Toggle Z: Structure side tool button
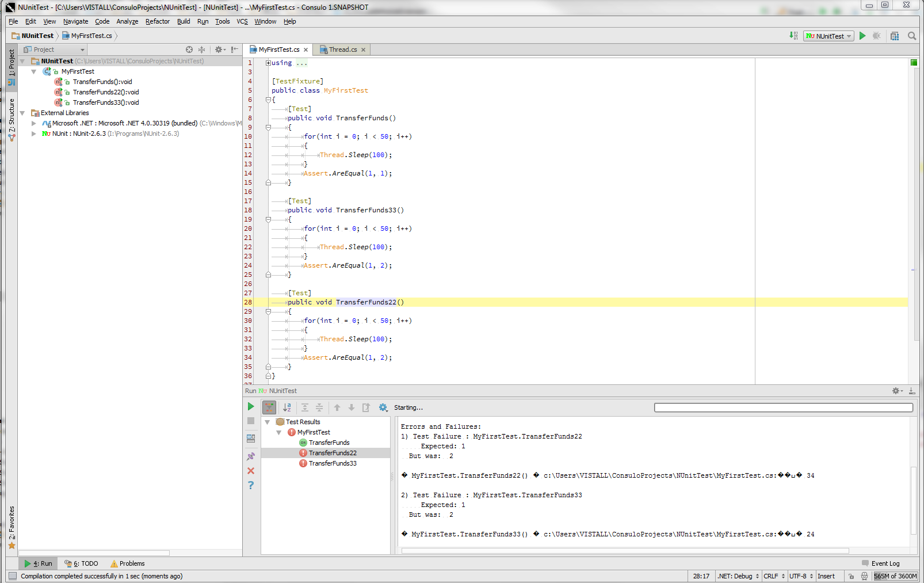Image resolution: width=924 pixels, height=583 pixels. click(12, 120)
